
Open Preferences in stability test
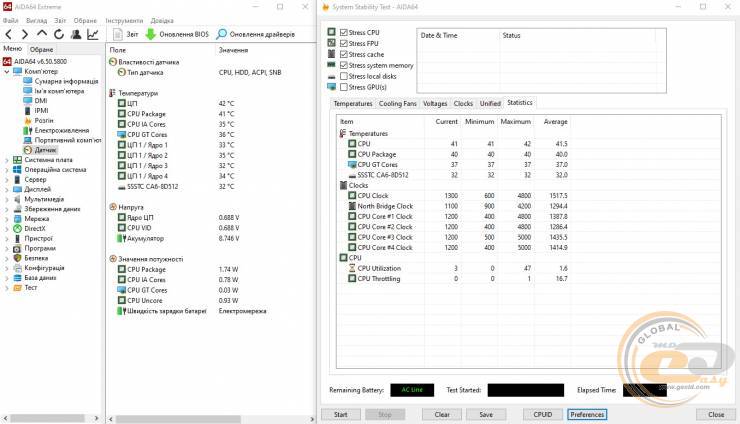tap(587, 415)
